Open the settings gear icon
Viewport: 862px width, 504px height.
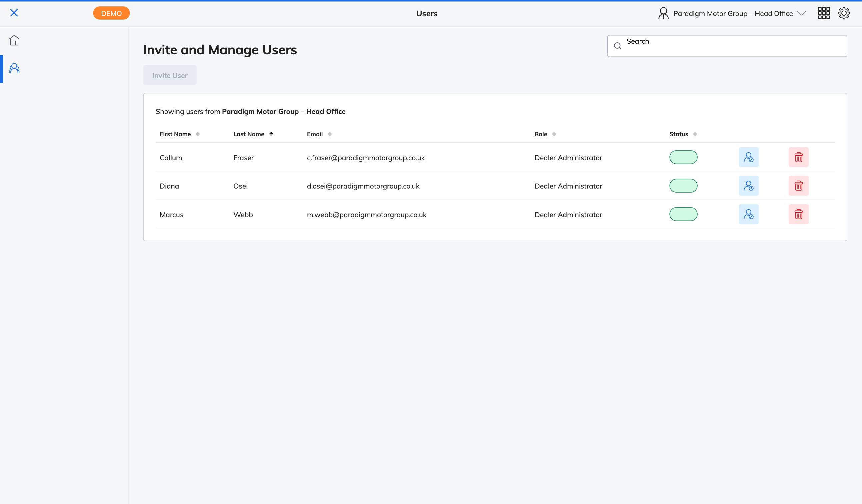coord(844,13)
